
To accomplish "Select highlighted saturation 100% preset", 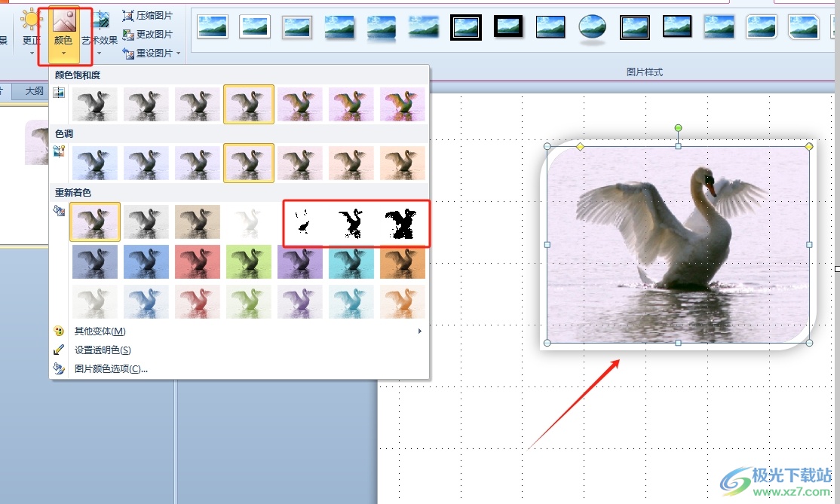I will tap(249, 104).
